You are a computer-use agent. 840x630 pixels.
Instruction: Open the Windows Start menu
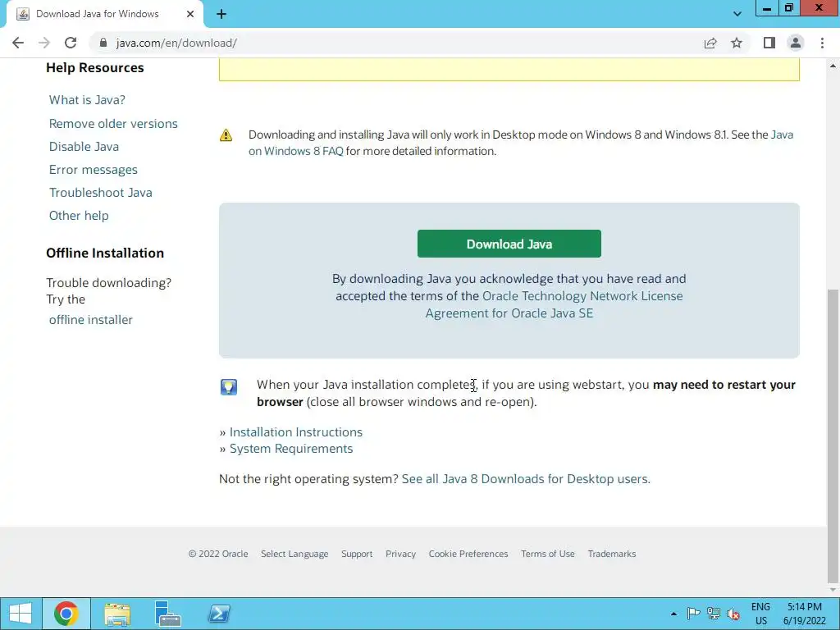tap(21, 614)
